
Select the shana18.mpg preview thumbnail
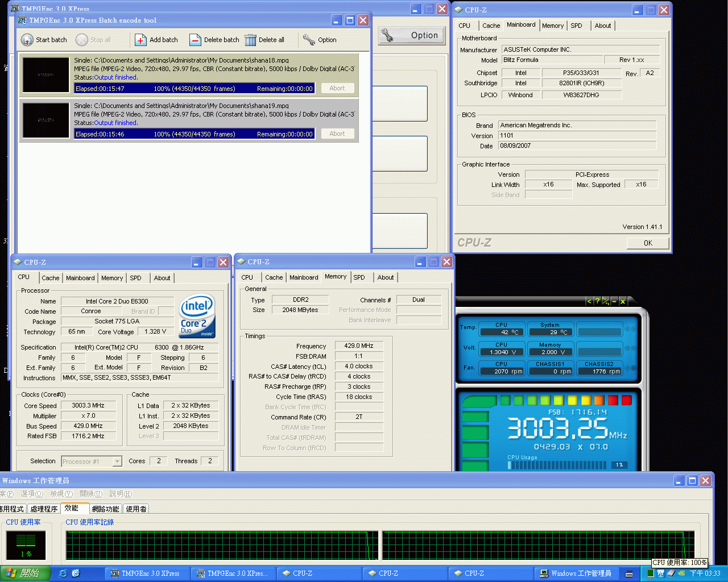46,75
